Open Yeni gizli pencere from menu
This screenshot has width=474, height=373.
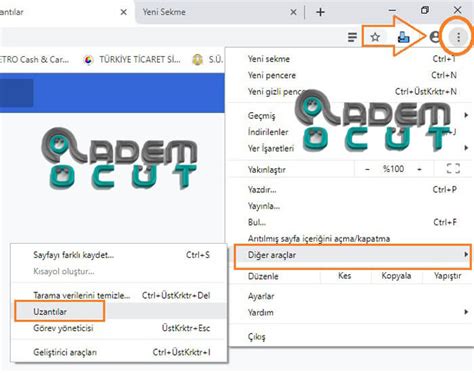point(350,91)
